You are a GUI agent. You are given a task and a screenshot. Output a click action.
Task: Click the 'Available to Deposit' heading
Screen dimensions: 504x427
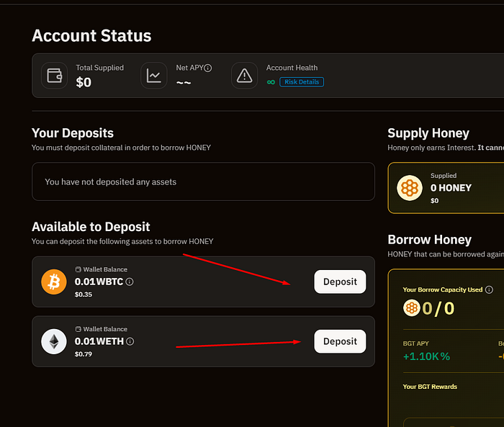[91, 227]
